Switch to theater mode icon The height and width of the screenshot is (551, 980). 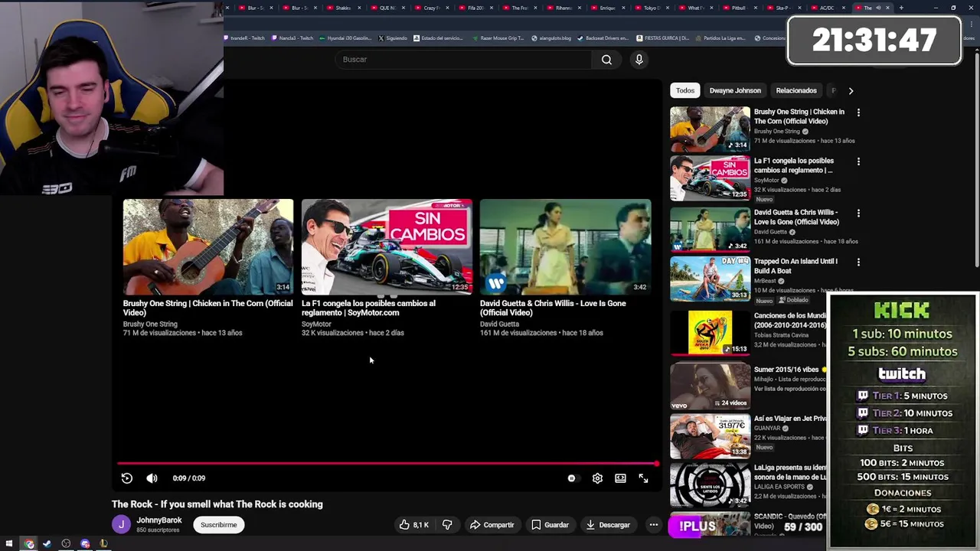620,478
